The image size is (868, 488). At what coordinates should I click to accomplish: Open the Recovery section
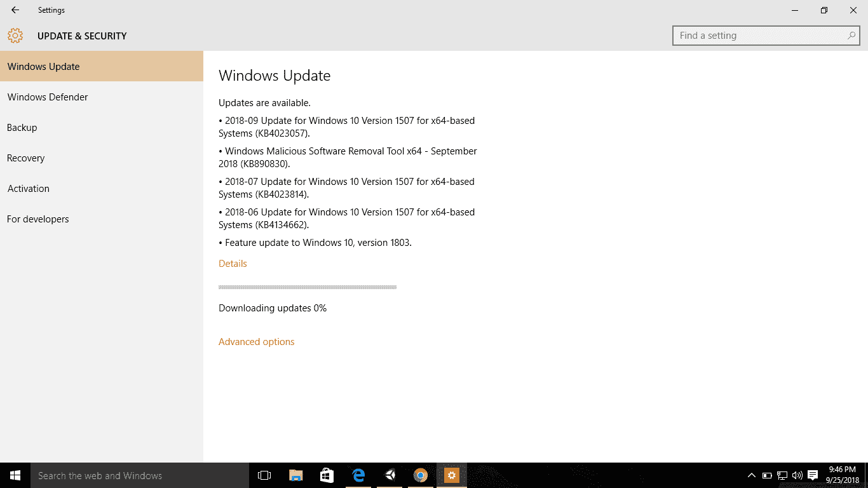click(102, 158)
